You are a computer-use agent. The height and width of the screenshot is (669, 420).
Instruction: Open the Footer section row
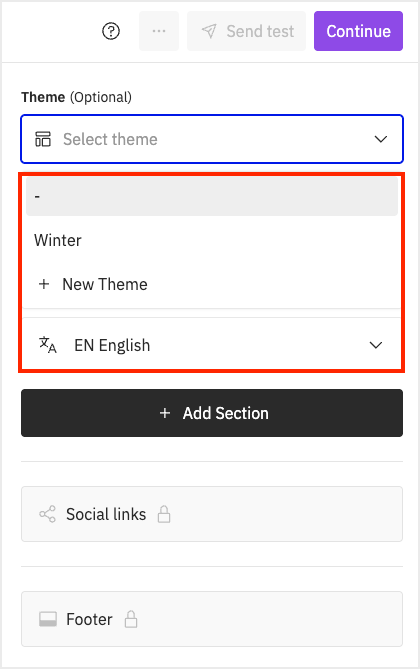point(212,619)
